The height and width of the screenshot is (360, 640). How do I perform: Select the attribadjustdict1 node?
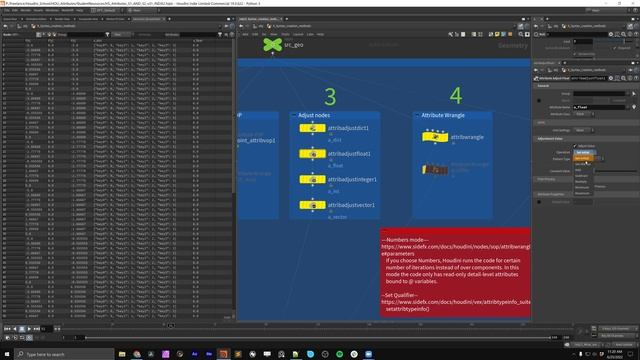click(x=312, y=128)
